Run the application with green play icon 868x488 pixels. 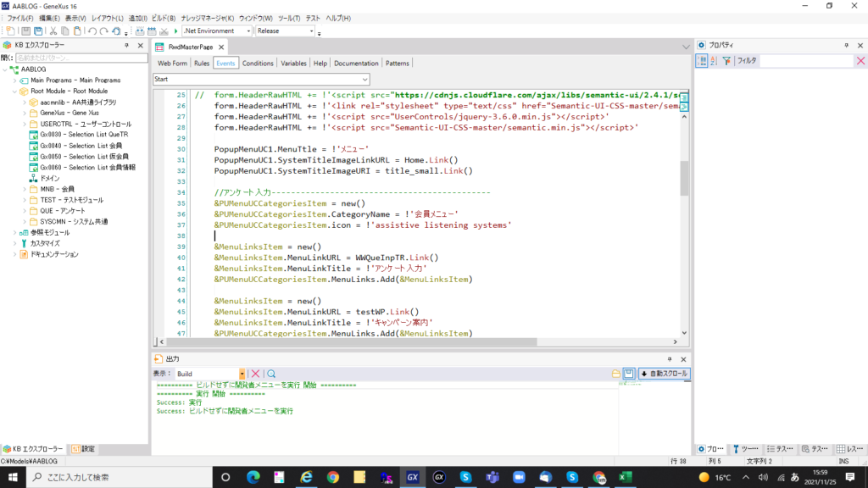(x=176, y=31)
